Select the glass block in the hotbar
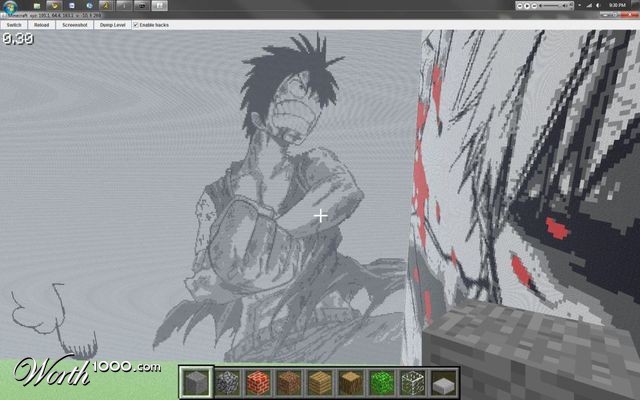Viewport: 640px width, 400px height. [x=412, y=382]
